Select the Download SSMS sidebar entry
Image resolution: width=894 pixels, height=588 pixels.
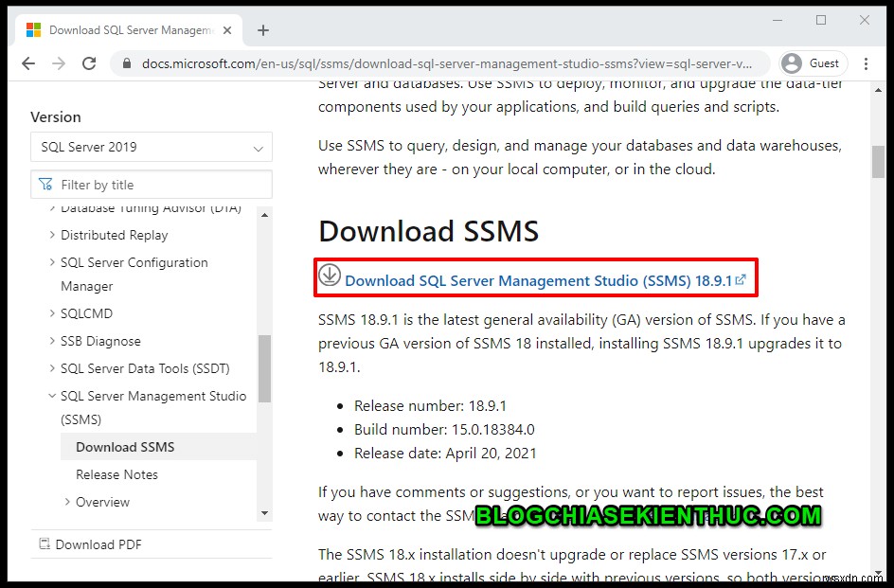(x=124, y=446)
